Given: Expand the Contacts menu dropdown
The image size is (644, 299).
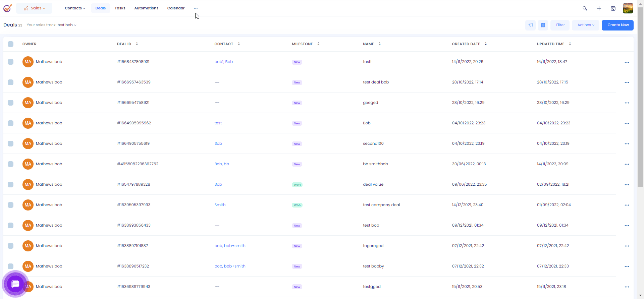Looking at the screenshot, I should (75, 8).
